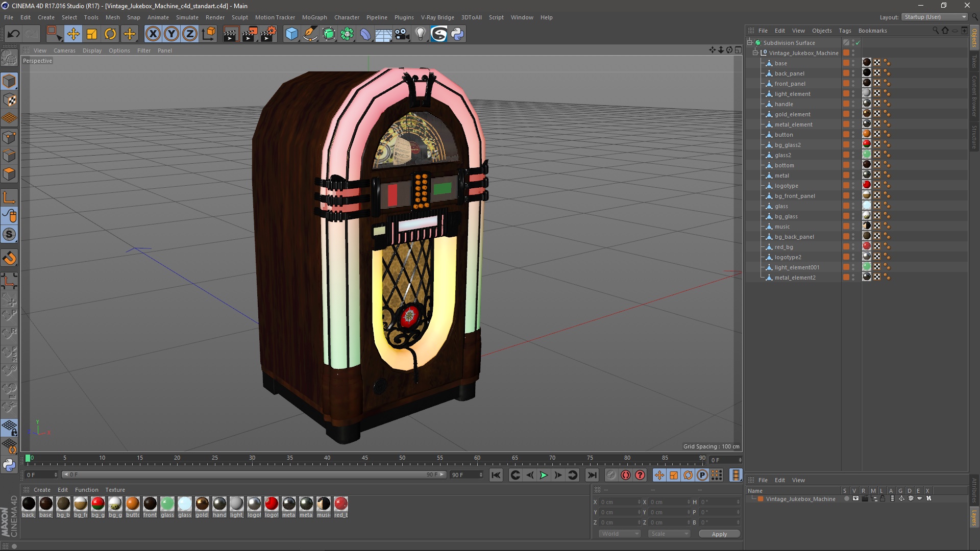
Task: Add a Cube primitive object
Action: (x=291, y=34)
